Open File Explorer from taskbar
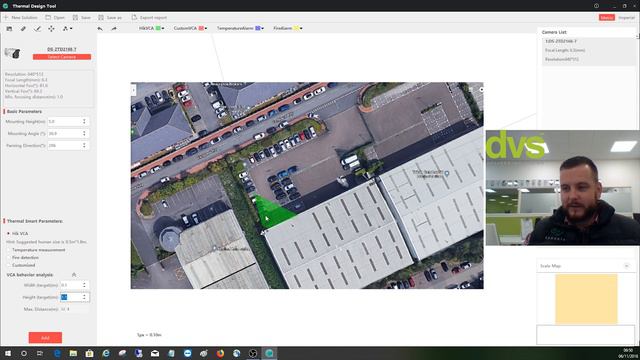640x360 pixels. [x=73, y=353]
